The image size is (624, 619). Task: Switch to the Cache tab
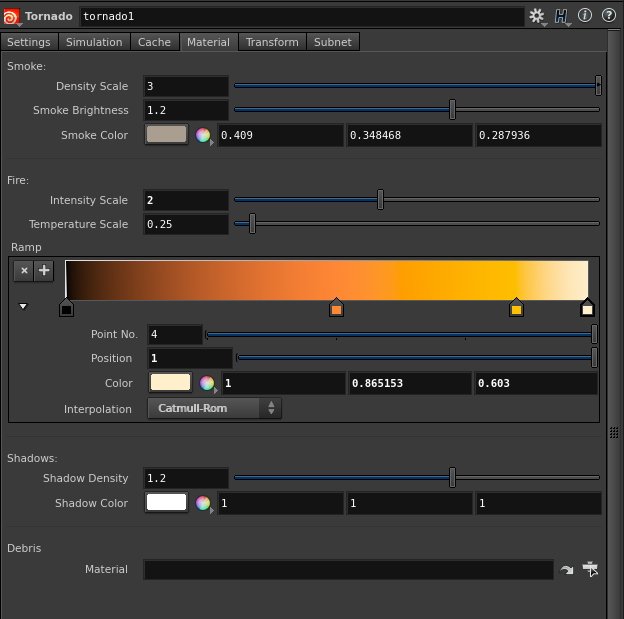tap(154, 42)
